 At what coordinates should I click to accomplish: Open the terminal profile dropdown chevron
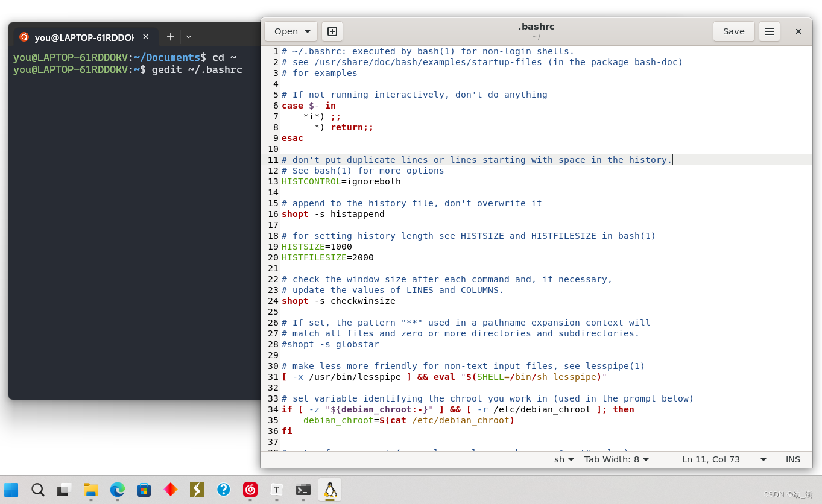189,37
